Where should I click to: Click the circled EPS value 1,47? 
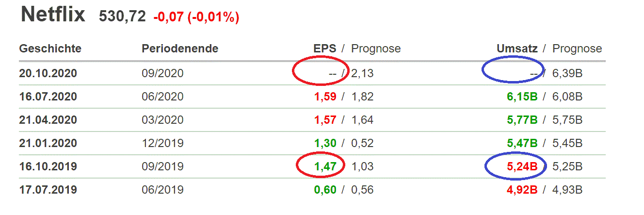pos(325,166)
